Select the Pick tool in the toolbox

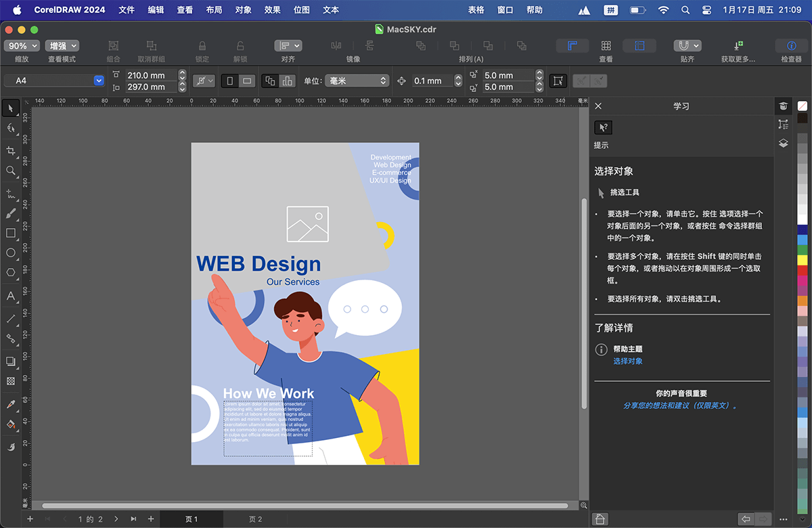(x=11, y=108)
